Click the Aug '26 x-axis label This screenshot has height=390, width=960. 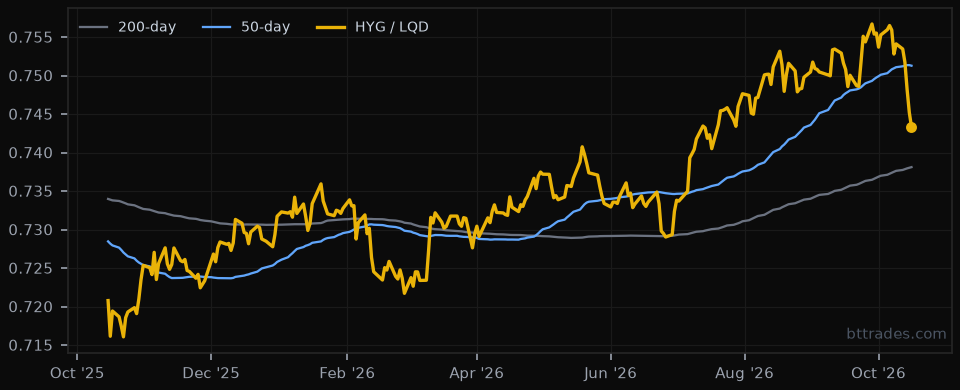click(745, 373)
